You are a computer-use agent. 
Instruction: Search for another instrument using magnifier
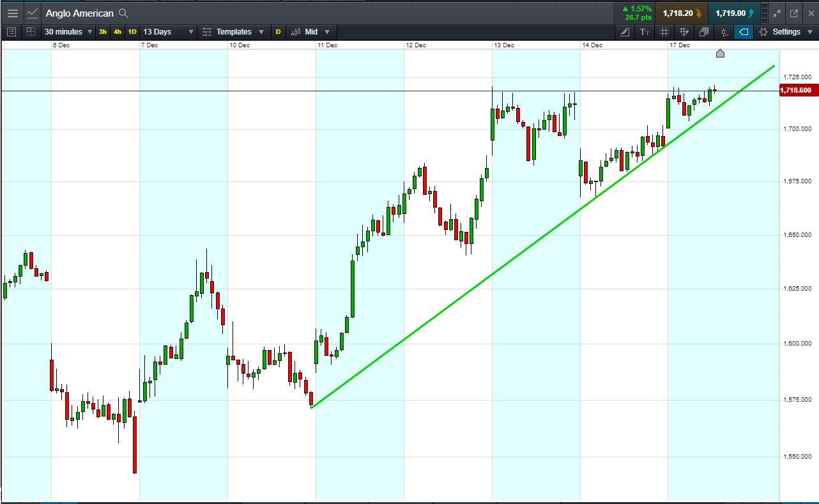(x=124, y=13)
